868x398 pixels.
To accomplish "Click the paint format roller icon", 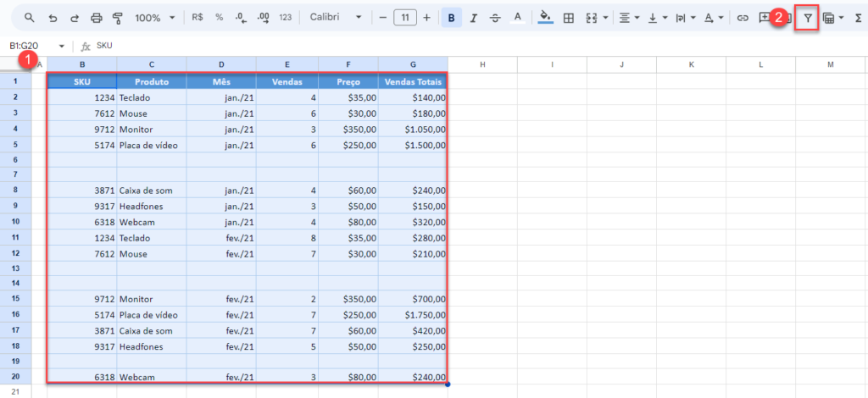I will tap(118, 18).
